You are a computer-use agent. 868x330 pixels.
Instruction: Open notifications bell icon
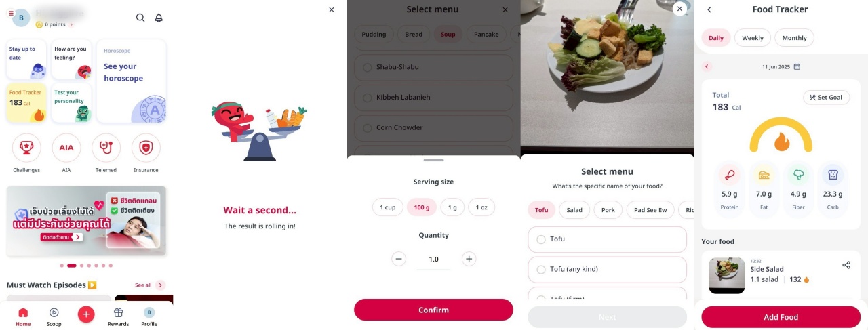point(159,18)
